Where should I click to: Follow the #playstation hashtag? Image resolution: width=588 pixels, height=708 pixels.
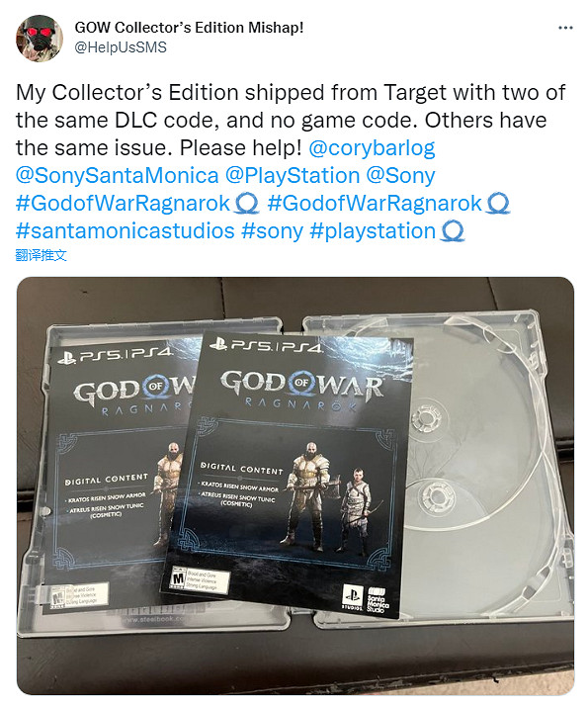point(373,230)
